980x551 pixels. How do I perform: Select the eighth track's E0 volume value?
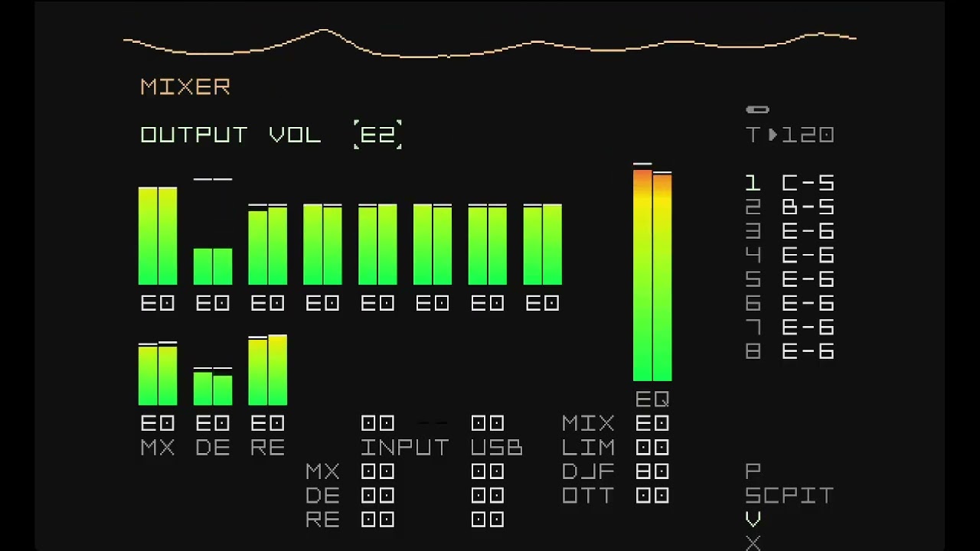click(543, 303)
